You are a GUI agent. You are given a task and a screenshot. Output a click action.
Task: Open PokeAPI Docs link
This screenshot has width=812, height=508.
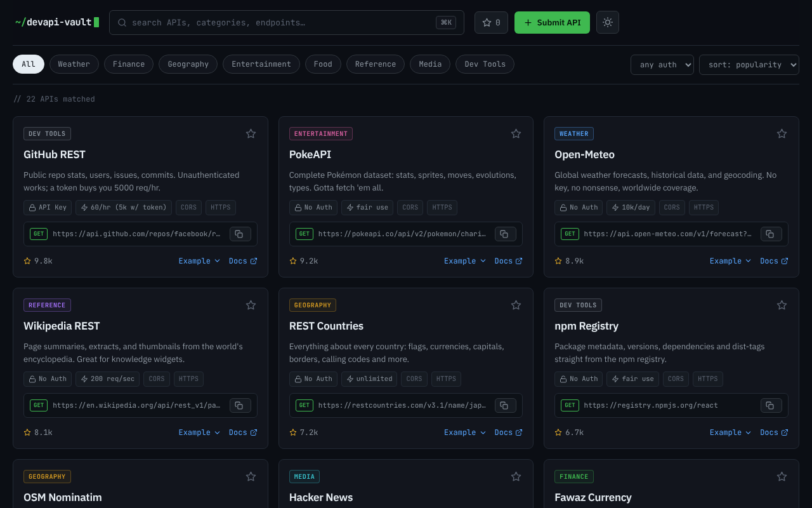pos(509,261)
